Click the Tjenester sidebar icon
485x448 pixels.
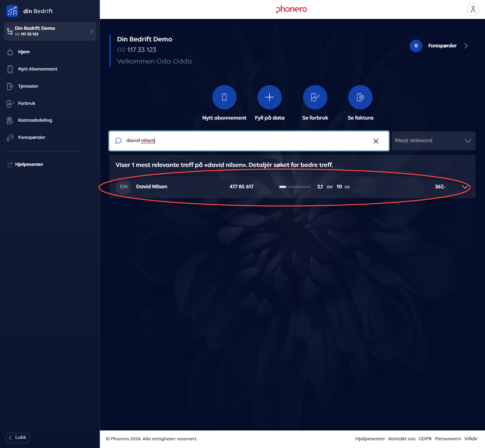10,86
